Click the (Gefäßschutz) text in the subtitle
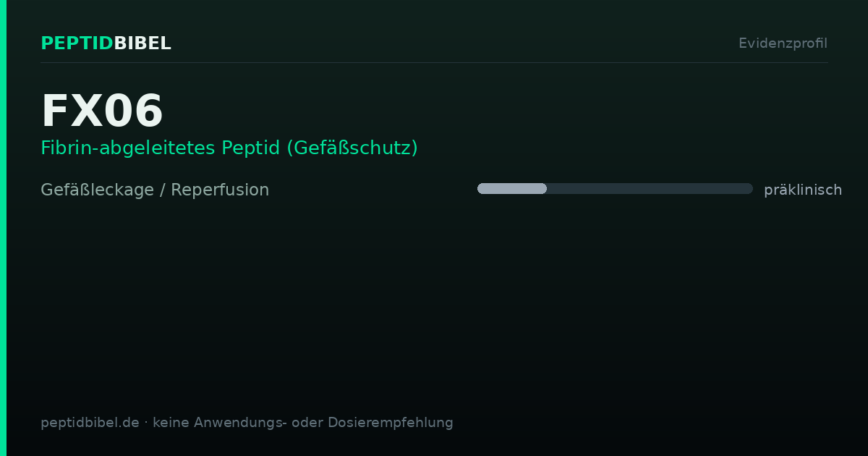 point(352,148)
